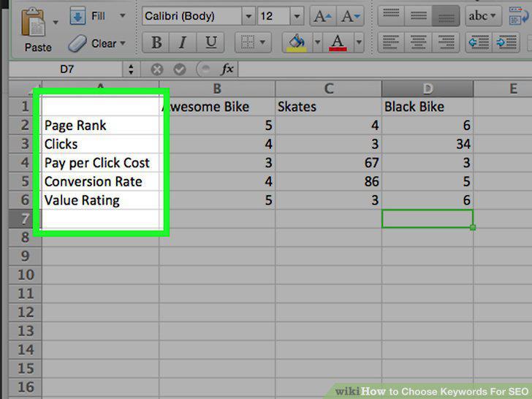Expand the Fill dropdown arrow
Screen dimensions: 532x399
tap(123, 15)
